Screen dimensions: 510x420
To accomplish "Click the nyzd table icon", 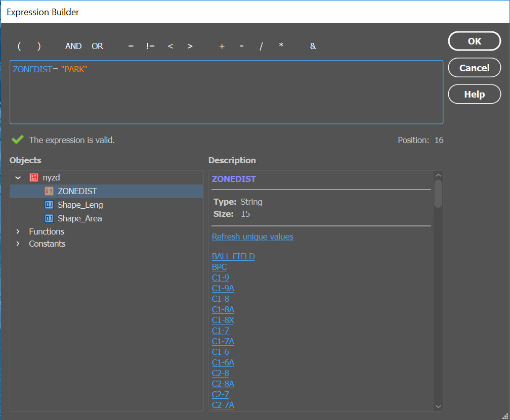I will [34, 177].
